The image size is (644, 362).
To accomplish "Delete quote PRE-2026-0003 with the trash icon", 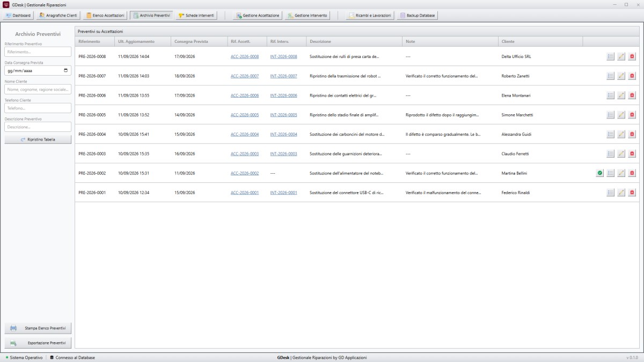I will (632, 153).
